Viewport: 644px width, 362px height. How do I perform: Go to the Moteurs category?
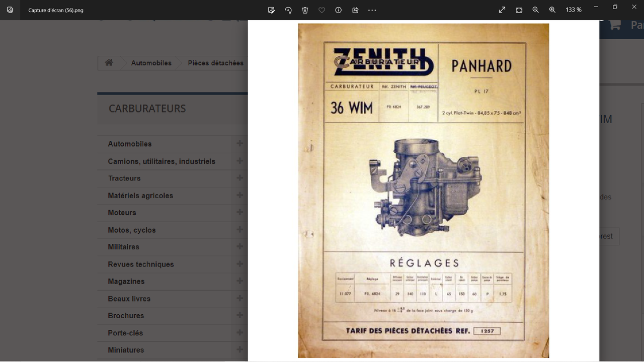(122, 213)
